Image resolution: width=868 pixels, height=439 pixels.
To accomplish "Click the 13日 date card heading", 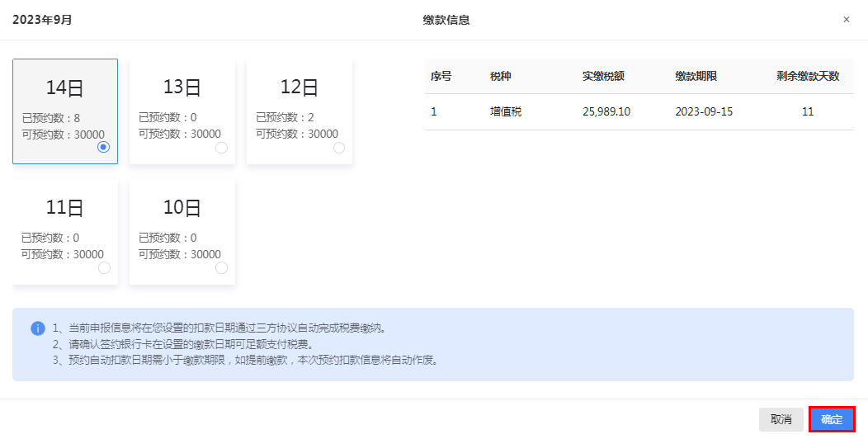I will [x=182, y=87].
